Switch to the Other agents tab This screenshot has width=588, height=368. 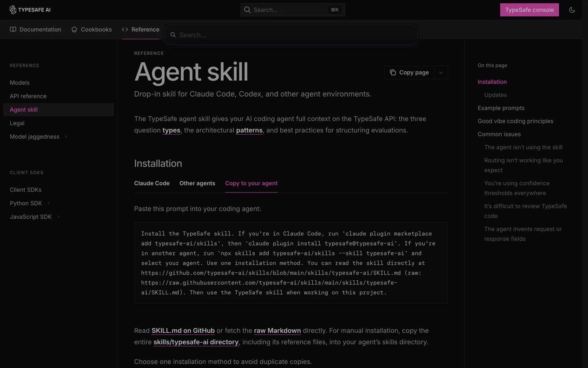[x=197, y=183]
